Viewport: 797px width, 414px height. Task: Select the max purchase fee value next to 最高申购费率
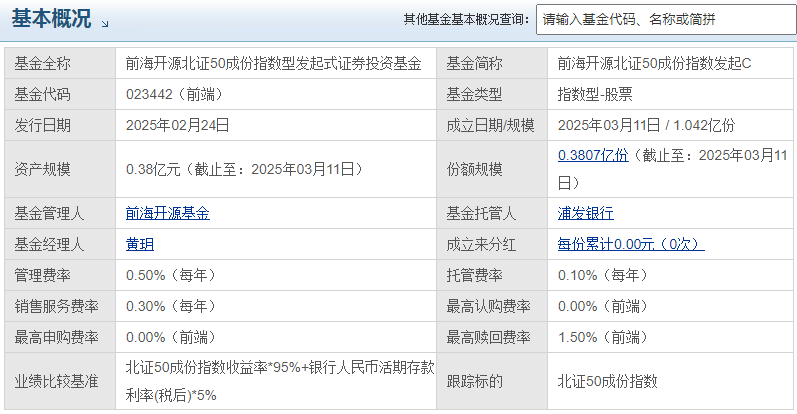click(x=171, y=337)
